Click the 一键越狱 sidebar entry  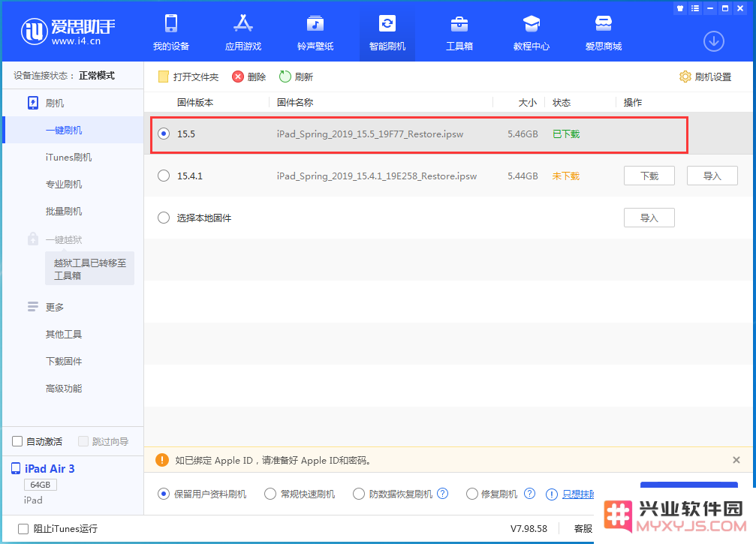pyautogui.click(x=64, y=239)
